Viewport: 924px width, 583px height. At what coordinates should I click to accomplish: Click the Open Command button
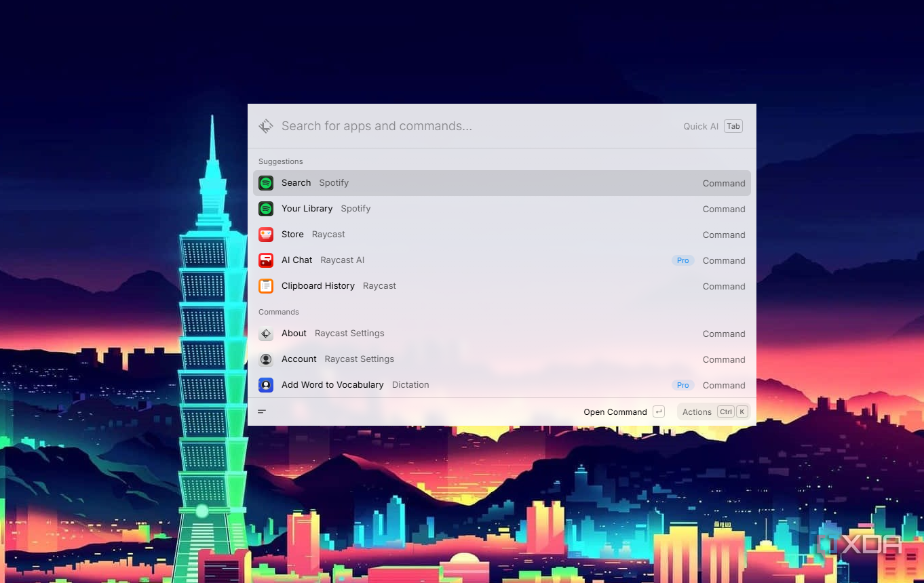click(x=624, y=411)
